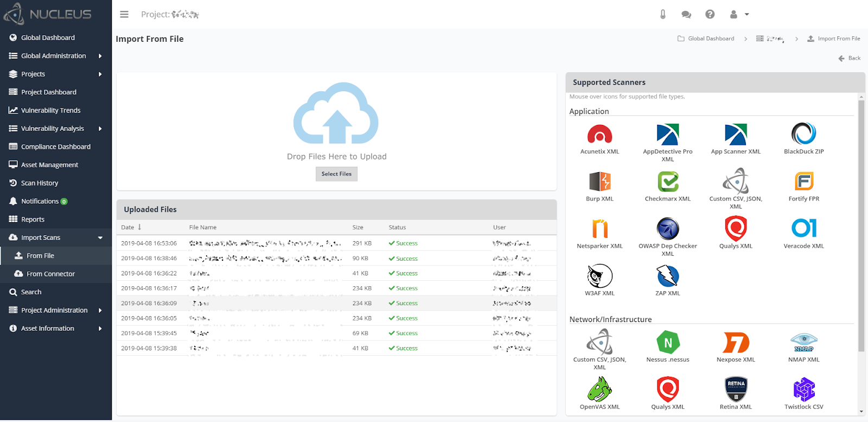The image size is (868, 422).
Task: Choose the Burp XML scanner icon
Action: coord(599,181)
